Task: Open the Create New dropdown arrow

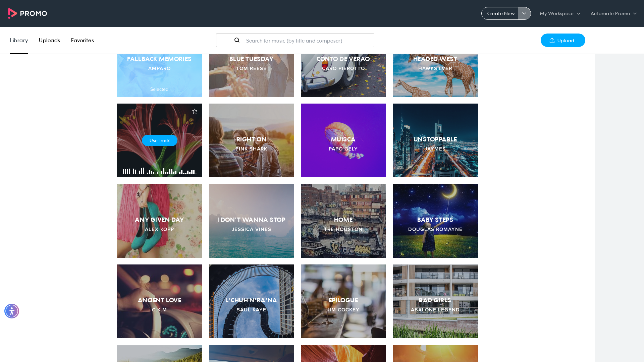Action: tap(524, 13)
